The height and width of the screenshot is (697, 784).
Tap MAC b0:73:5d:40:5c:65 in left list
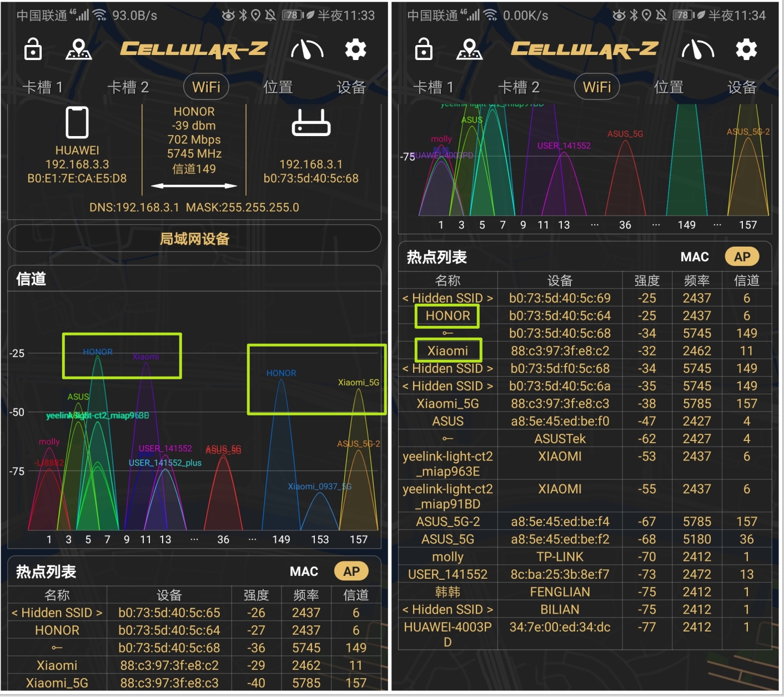169,613
